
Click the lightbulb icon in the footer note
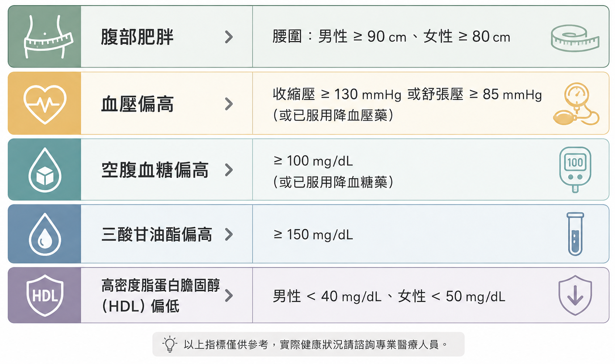(169, 344)
